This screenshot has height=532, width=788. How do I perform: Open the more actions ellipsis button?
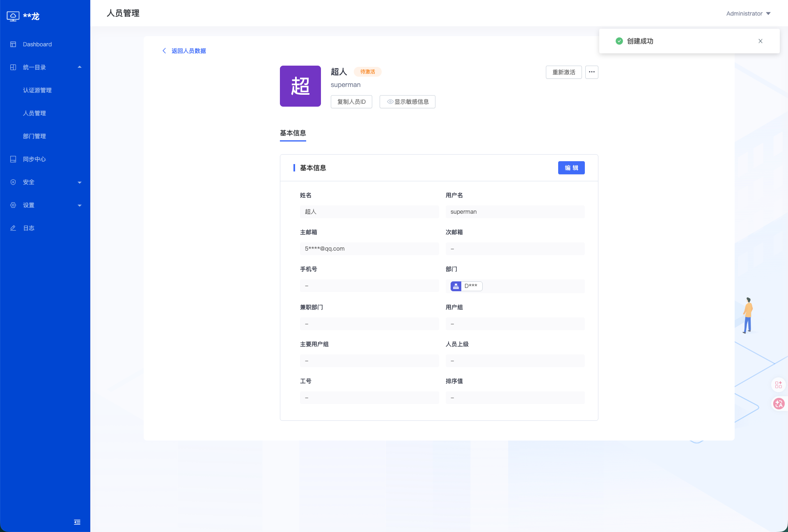(x=591, y=72)
